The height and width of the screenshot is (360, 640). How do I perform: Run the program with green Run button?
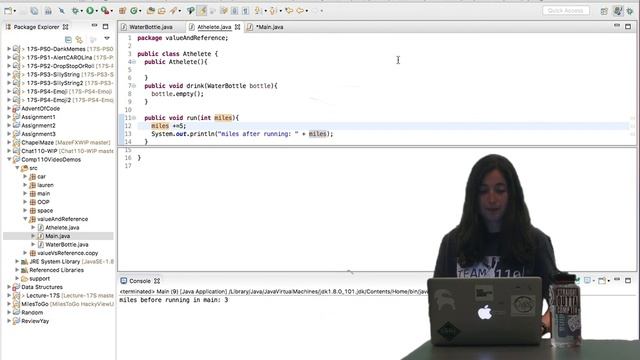tap(90, 11)
